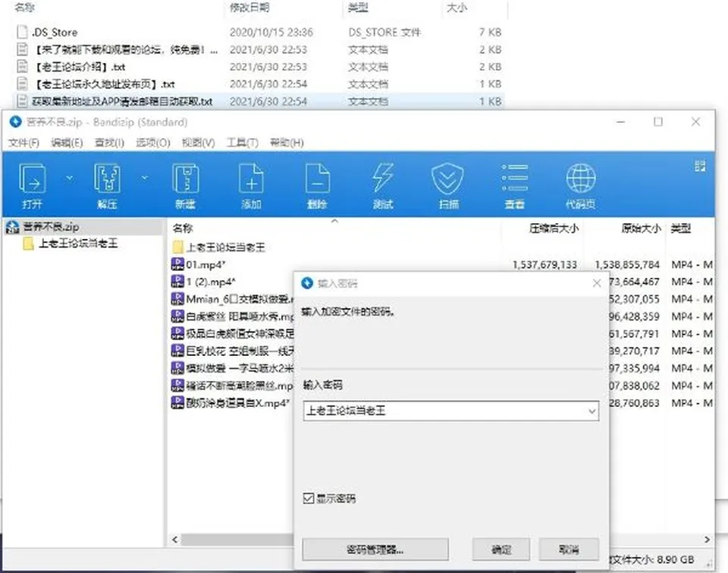Select the zip archive root icon in the tree

pos(13,227)
